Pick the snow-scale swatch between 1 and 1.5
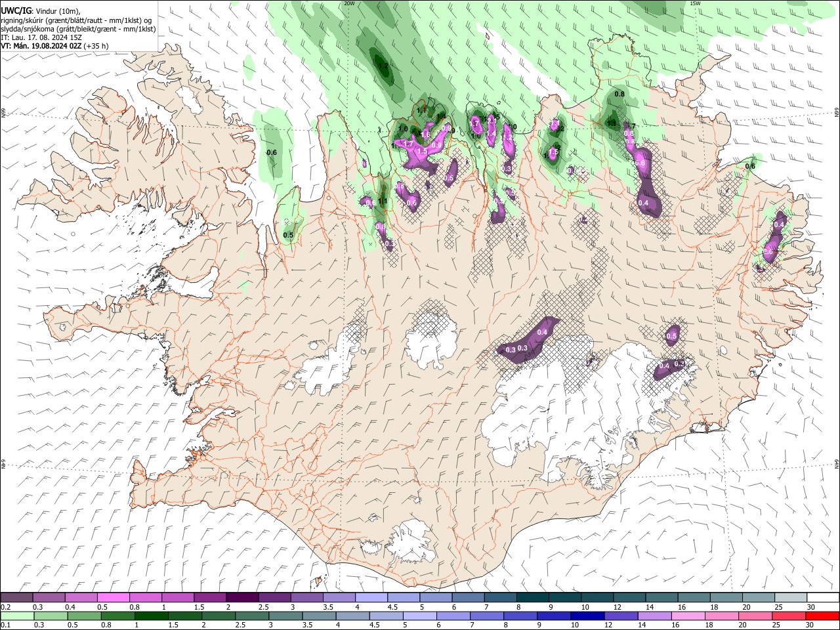This screenshot has height=630, width=840. pyautogui.click(x=177, y=598)
